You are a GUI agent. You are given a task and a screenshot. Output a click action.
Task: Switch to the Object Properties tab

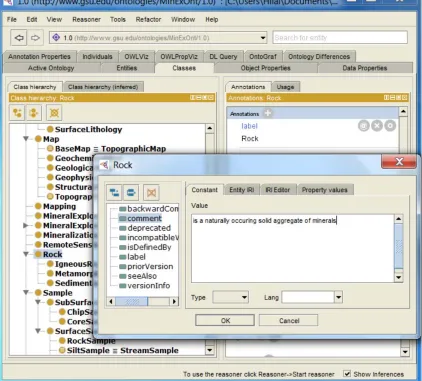pos(265,68)
